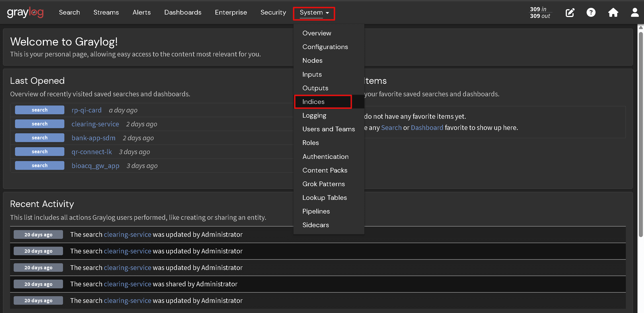The image size is (644, 313).
Task: Click the search badge beside rp-qi-card
Action: (39, 110)
